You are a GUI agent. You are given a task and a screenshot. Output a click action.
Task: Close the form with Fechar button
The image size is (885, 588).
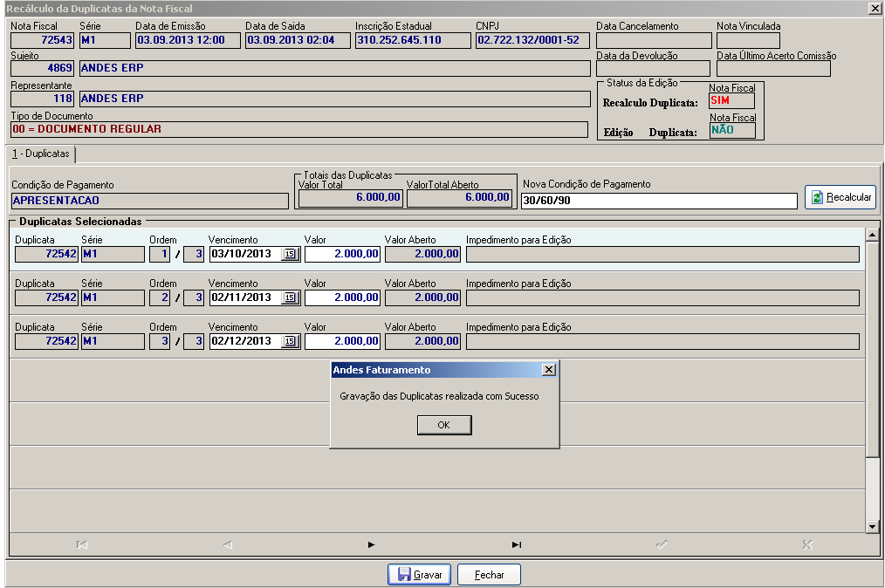(489, 574)
